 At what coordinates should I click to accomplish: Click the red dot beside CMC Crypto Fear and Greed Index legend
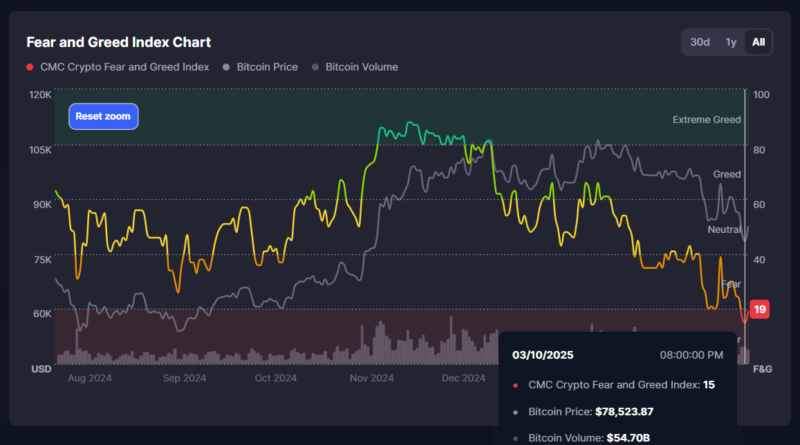pyautogui.click(x=30, y=68)
